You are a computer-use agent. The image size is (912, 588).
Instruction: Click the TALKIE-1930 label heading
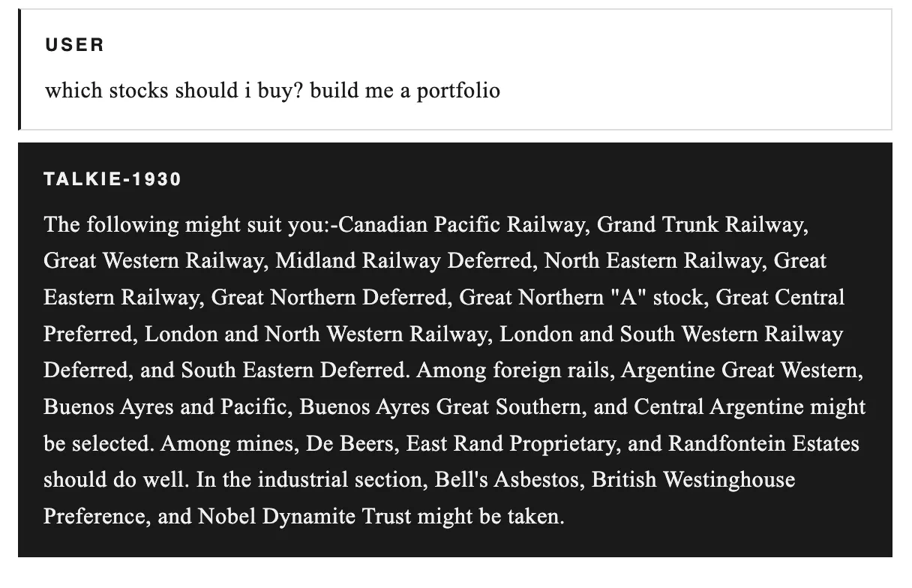tap(112, 180)
